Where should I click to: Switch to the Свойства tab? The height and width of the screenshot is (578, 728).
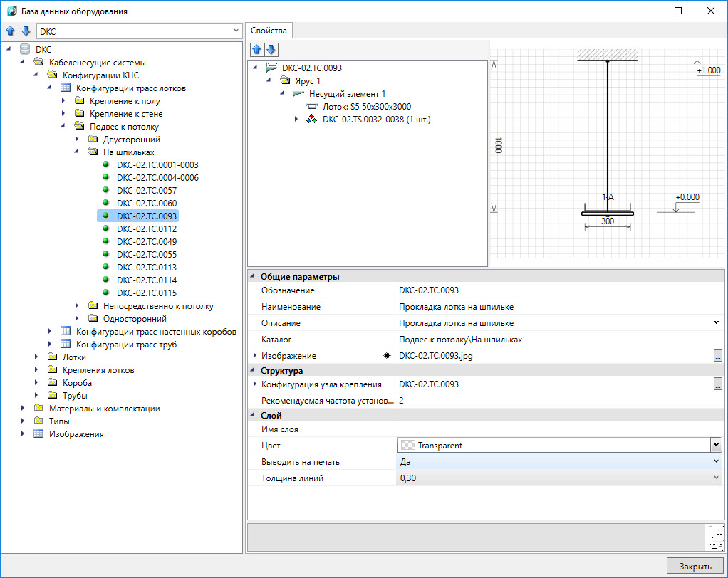click(269, 31)
